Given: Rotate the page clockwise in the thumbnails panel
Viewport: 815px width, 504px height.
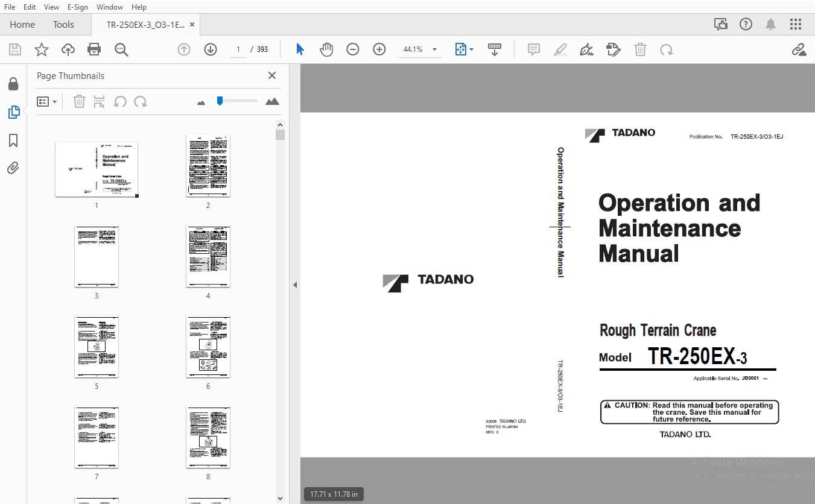Looking at the screenshot, I should pos(141,101).
